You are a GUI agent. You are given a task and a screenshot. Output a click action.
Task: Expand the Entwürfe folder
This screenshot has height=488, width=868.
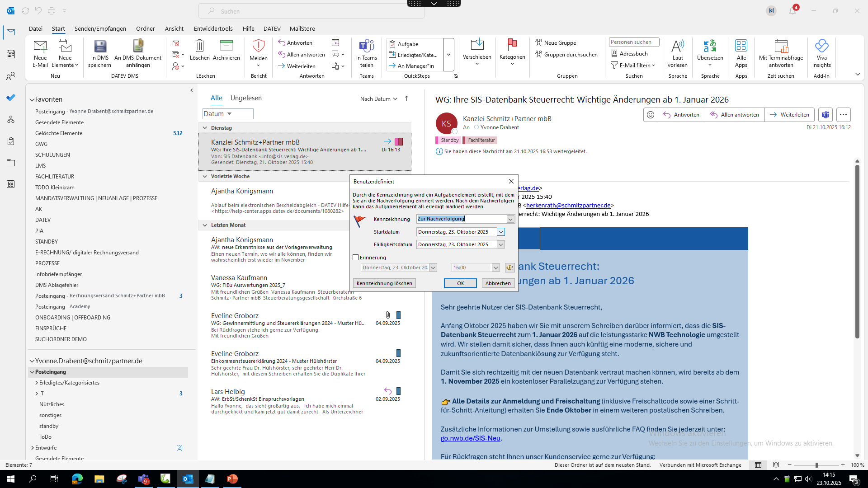(x=33, y=448)
